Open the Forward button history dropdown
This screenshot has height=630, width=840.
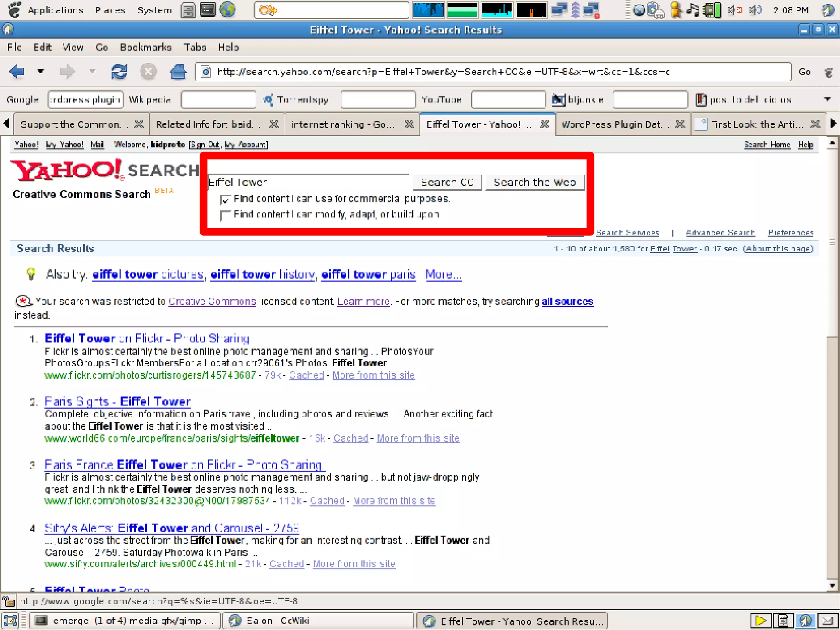tap(93, 71)
